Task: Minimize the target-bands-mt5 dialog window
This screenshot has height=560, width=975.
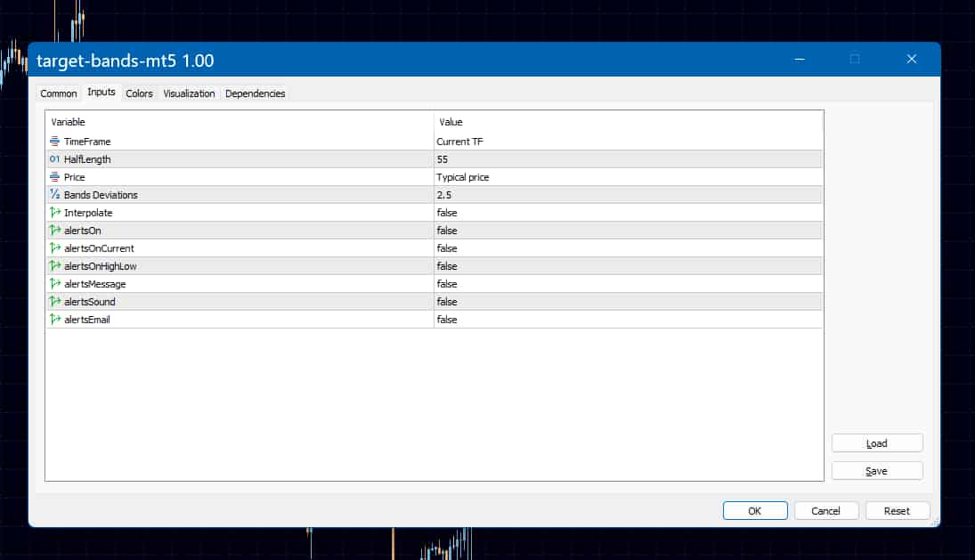Action: pos(800,59)
